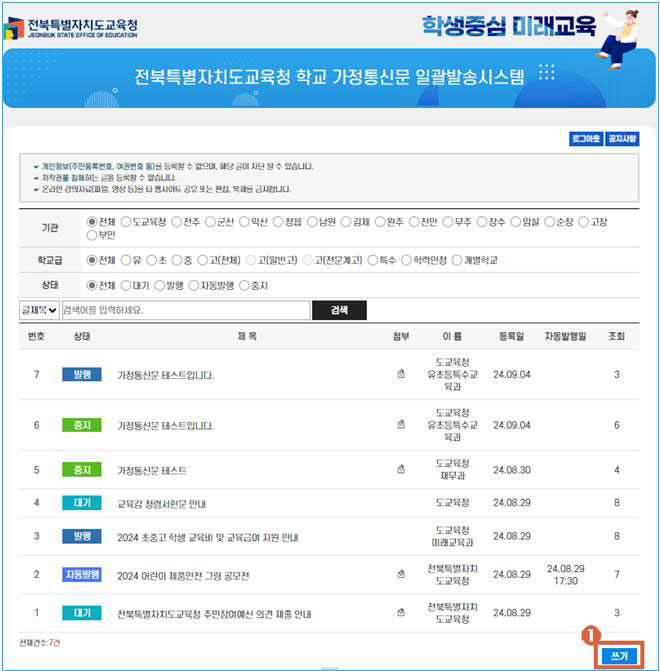The image size is (660, 671).
Task: Click the dot grid icon in banner
Action: point(546,72)
